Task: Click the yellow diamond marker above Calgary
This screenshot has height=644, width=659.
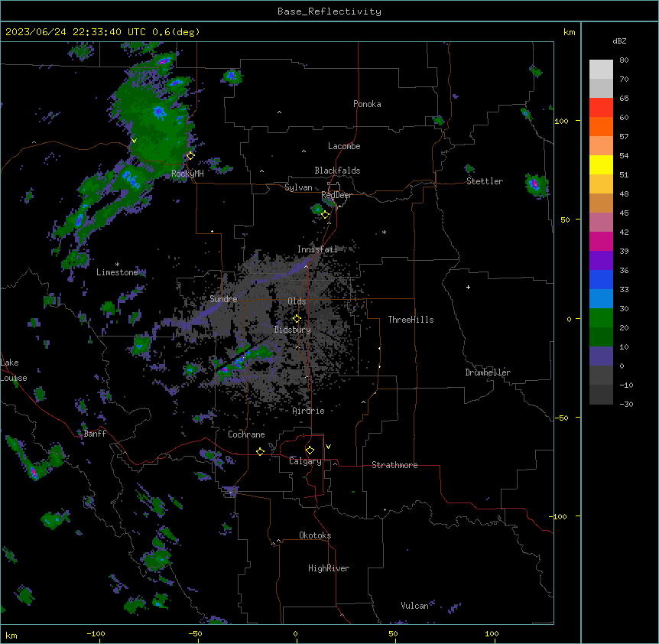Action: [310, 450]
